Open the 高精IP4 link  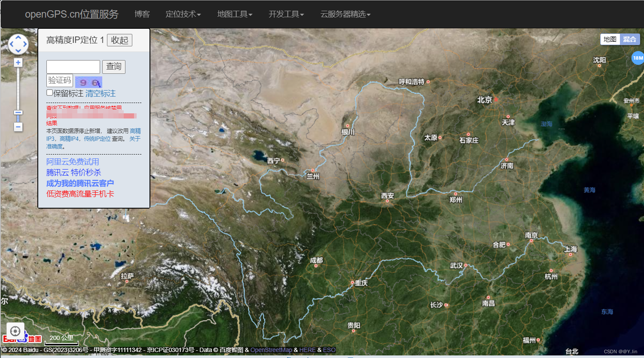(x=69, y=139)
